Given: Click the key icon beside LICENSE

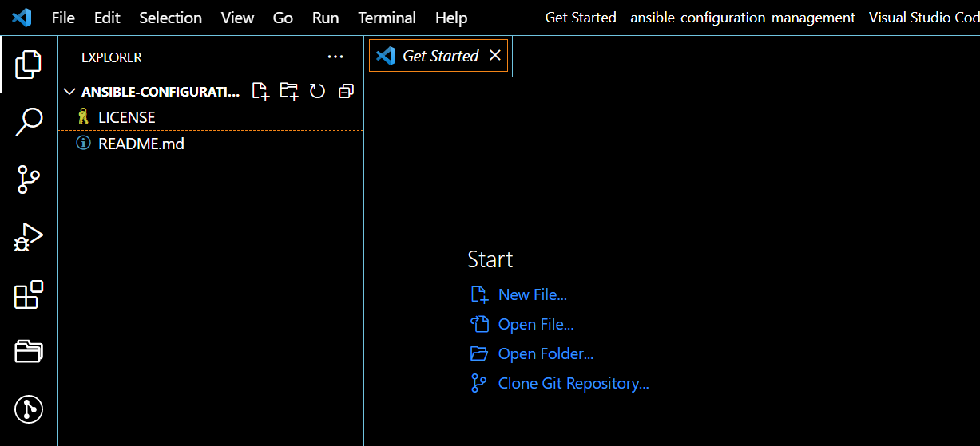Looking at the screenshot, I should pos(83,117).
